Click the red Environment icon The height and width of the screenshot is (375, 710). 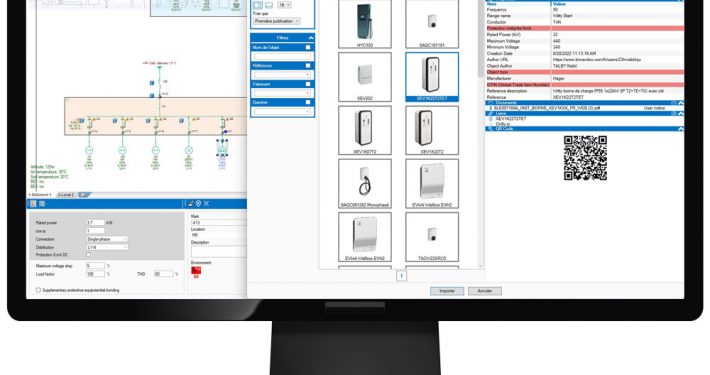(196, 271)
